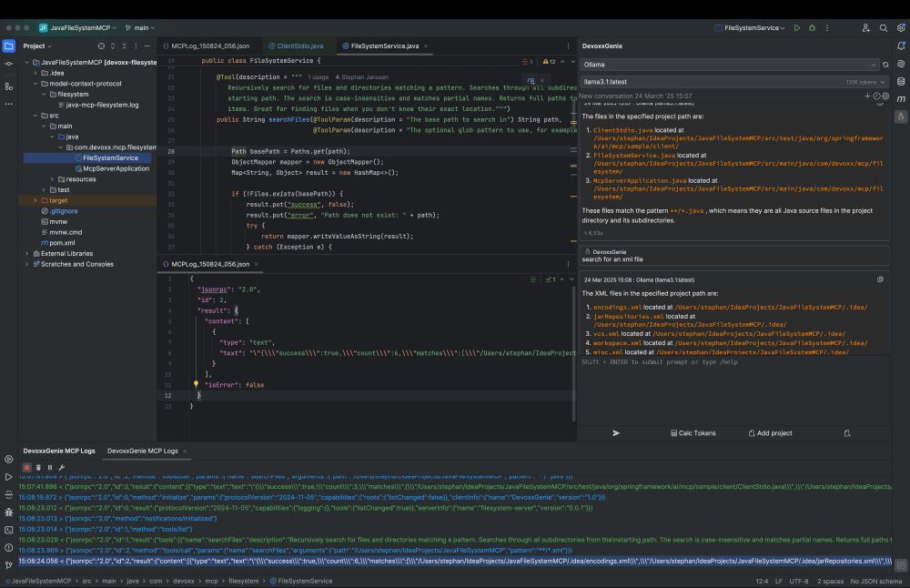Screen dimensions: 910x588
Task: Stop MCP logging with red stop button
Action: (x=26, y=467)
